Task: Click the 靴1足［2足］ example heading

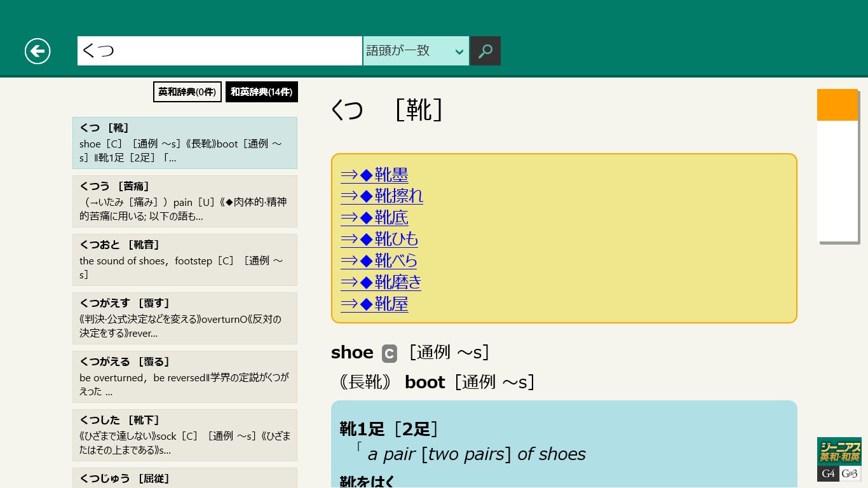Action: (389, 429)
